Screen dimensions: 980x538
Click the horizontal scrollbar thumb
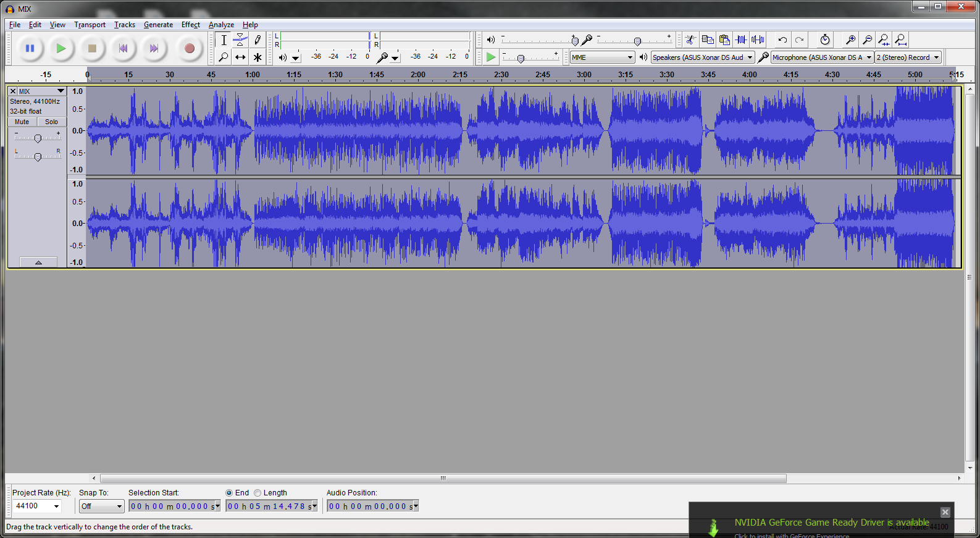tap(443, 478)
